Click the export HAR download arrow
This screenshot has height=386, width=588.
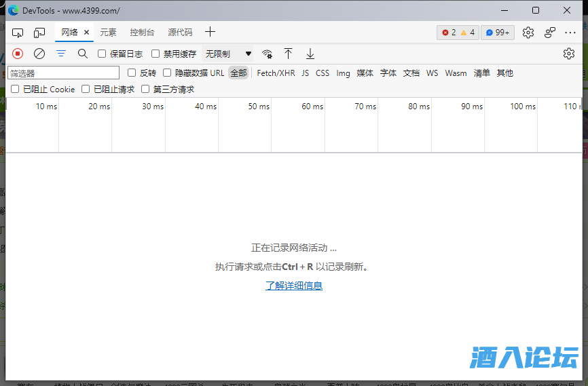pos(310,54)
